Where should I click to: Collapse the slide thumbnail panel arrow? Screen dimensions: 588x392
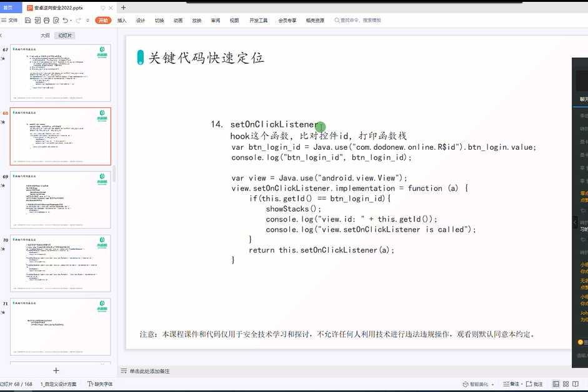coord(1,35)
